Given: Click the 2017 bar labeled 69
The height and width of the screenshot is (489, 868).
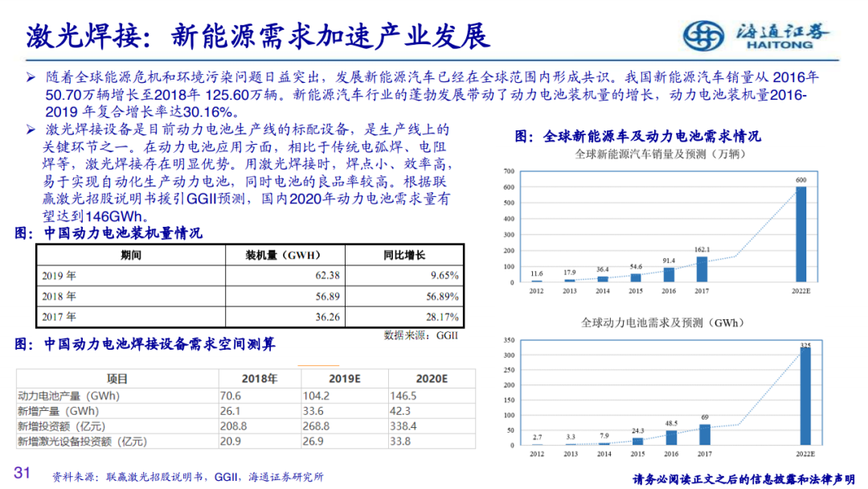Looking at the screenshot, I should coord(705,435).
